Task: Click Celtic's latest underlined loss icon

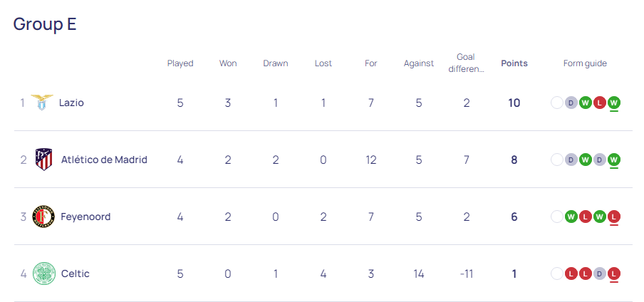Action: (x=613, y=274)
